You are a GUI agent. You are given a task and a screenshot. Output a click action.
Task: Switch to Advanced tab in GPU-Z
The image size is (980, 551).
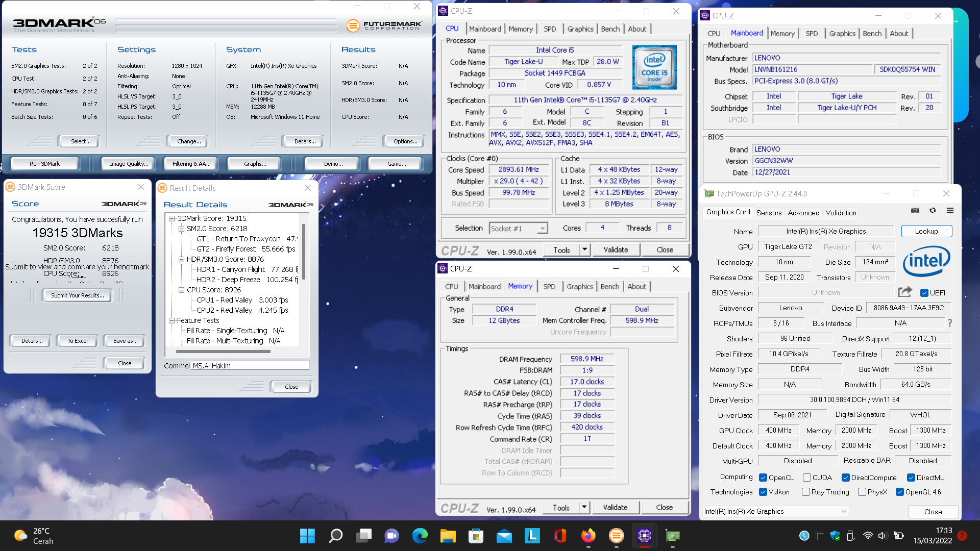pyautogui.click(x=803, y=213)
